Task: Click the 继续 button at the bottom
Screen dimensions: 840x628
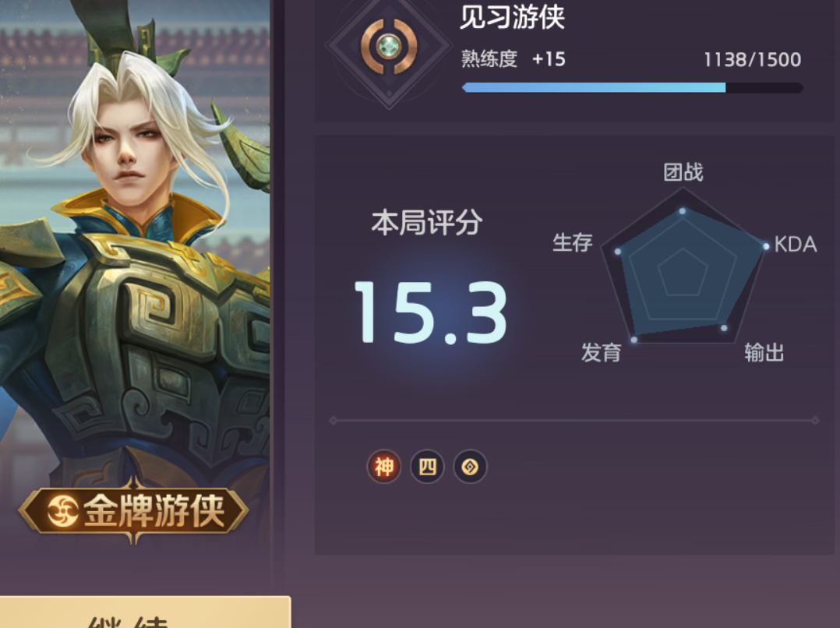Action: pos(145,612)
